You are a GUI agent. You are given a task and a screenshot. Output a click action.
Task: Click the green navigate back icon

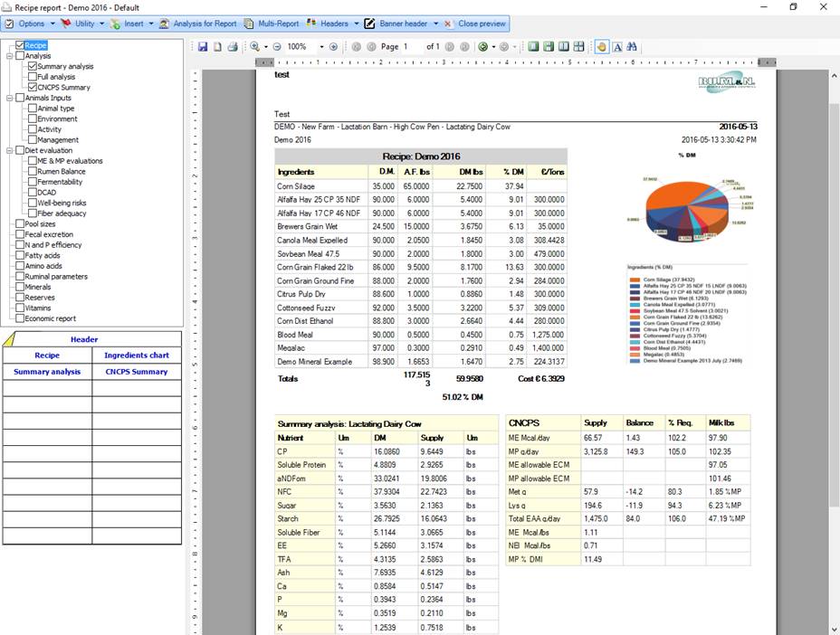coord(483,46)
